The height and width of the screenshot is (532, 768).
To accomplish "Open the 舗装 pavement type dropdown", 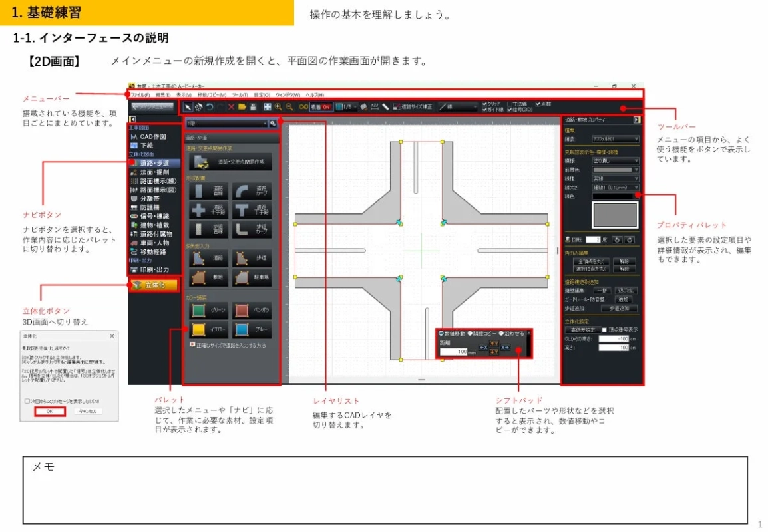I will (x=615, y=139).
